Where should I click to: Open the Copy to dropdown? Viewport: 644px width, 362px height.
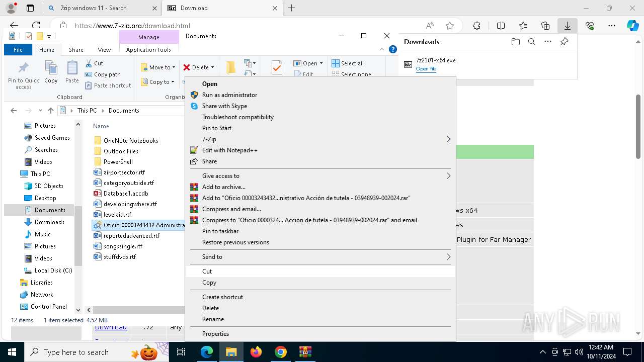(x=158, y=82)
